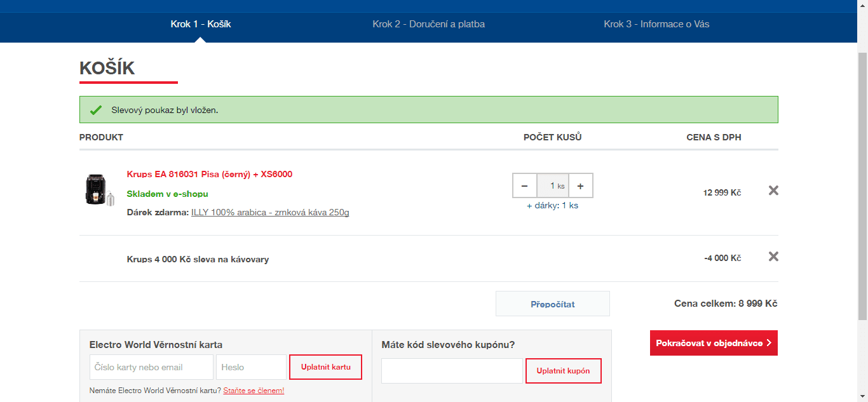The image size is (868, 402).
Task: Focus the discount coupon code field
Action: [x=452, y=371]
